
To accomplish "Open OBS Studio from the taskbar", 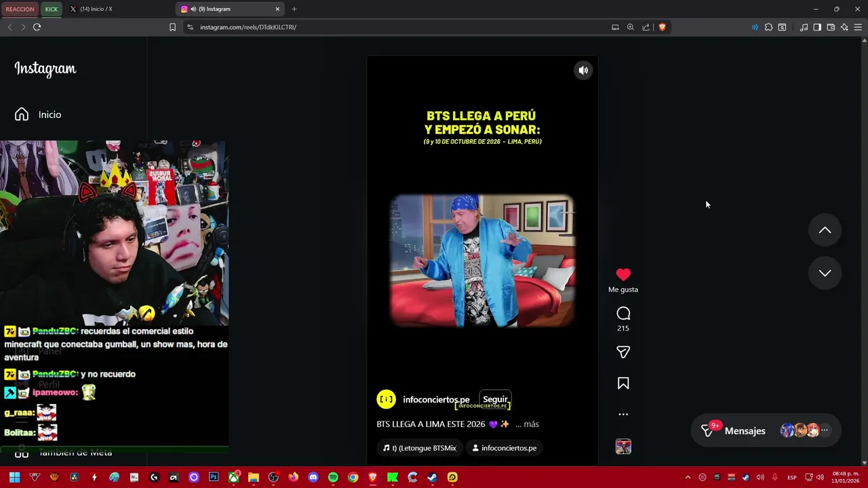I will pyautogui.click(x=273, y=477).
